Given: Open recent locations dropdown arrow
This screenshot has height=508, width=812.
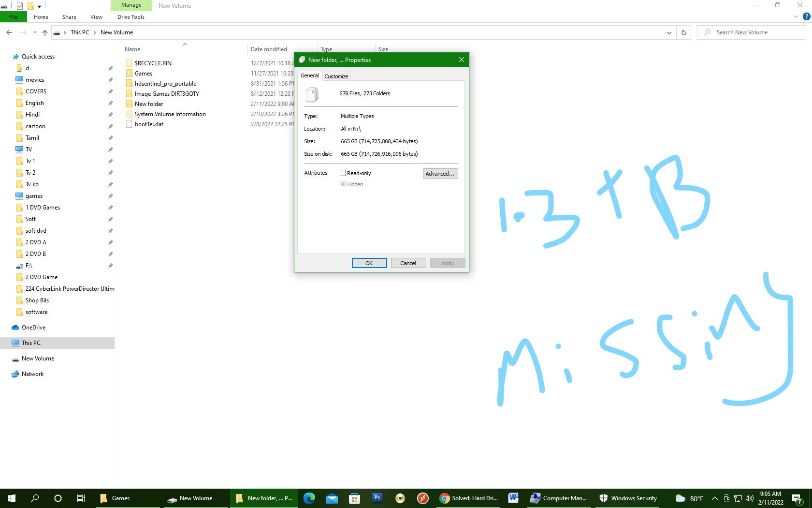Looking at the screenshot, I should tap(35, 32).
